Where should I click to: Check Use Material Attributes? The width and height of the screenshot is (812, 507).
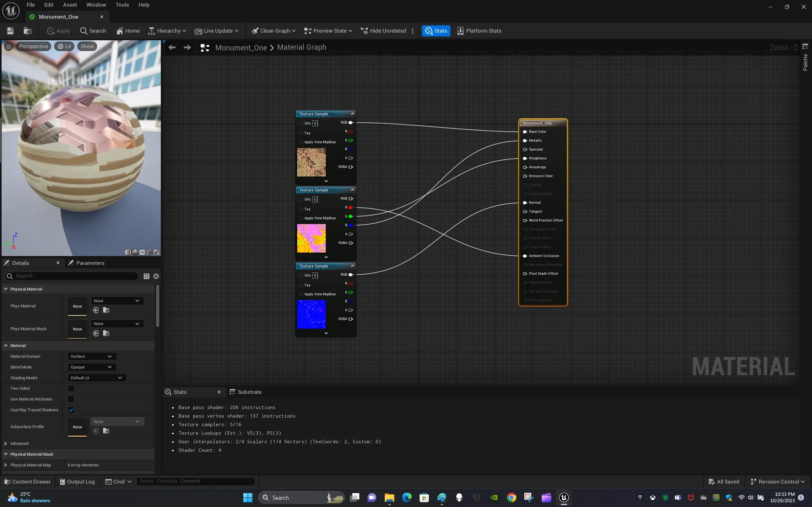[71, 399]
